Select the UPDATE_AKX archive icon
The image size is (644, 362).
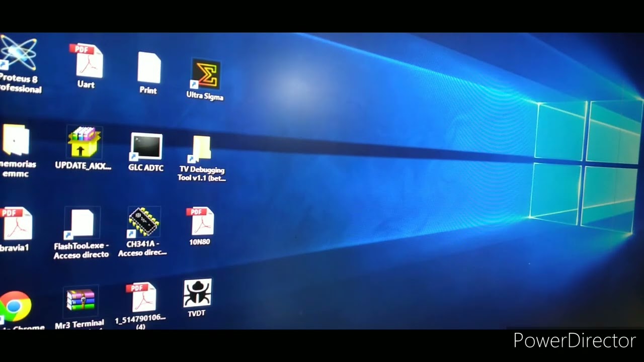pos(84,142)
